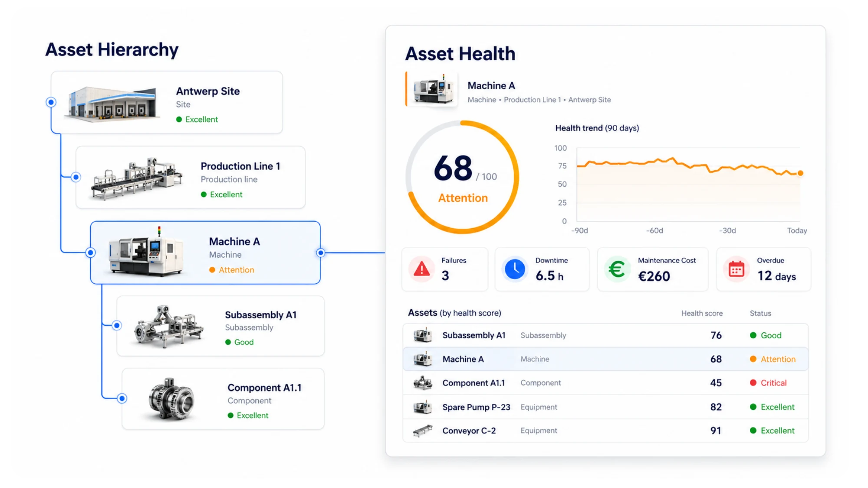The image size is (868, 488).
Task: Click the left node dot on Machine A card
Action: click(90, 252)
